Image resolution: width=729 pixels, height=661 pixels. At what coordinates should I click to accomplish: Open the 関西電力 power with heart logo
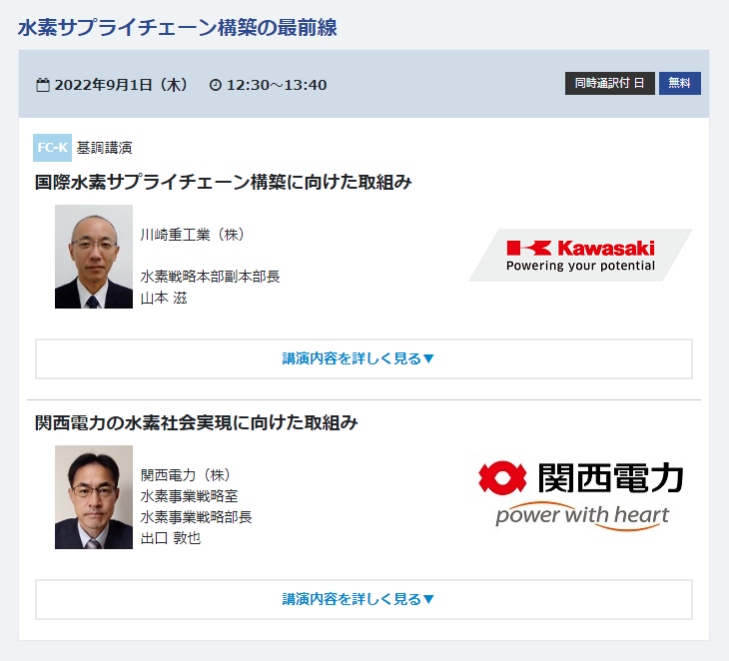580,496
